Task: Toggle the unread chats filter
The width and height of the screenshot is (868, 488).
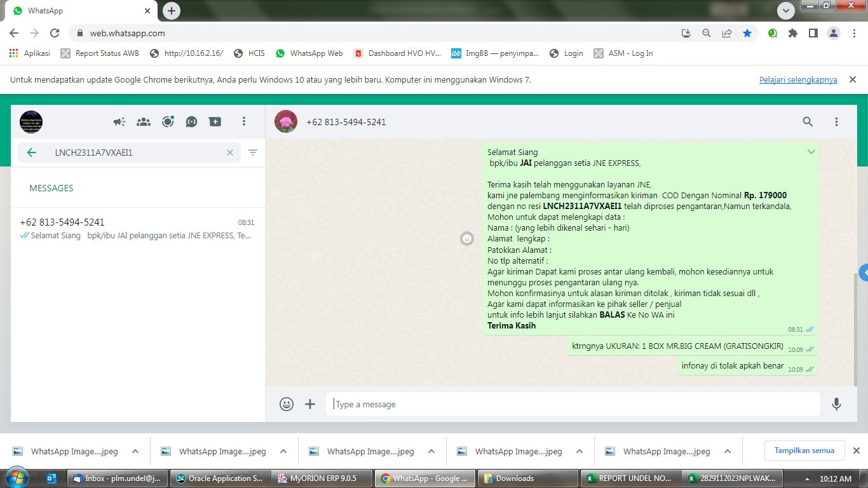Action: (253, 152)
